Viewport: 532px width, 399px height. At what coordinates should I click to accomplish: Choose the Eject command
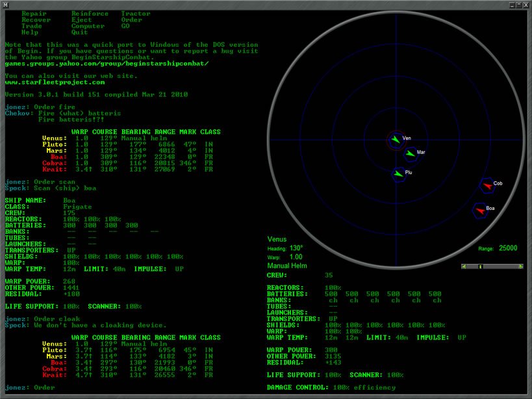point(81,20)
